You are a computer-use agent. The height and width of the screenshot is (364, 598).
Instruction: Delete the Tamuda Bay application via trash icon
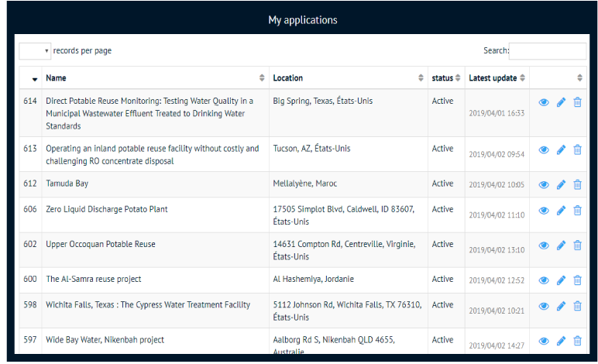tap(577, 184)
